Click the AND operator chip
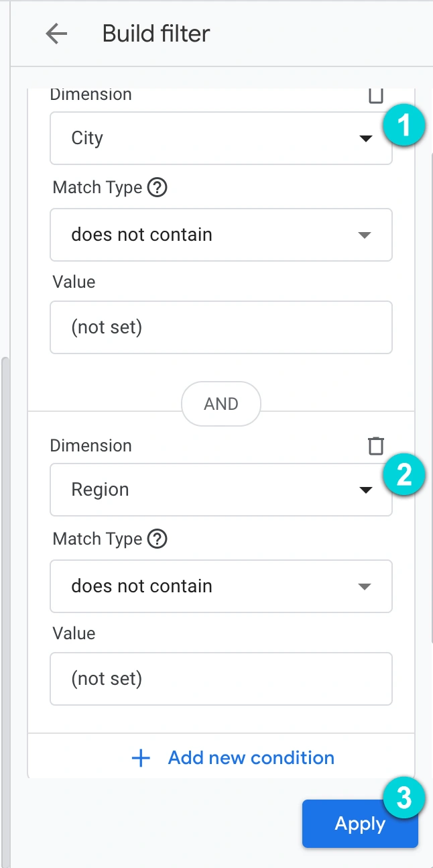The width and height of the screenshot is (433, 868). click(221, 404)
